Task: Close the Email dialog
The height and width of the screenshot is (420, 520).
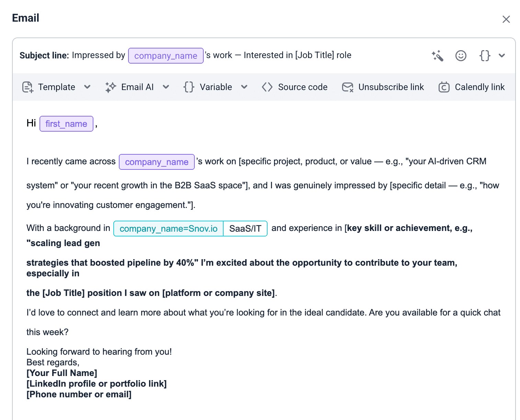Action: point(506,19)
